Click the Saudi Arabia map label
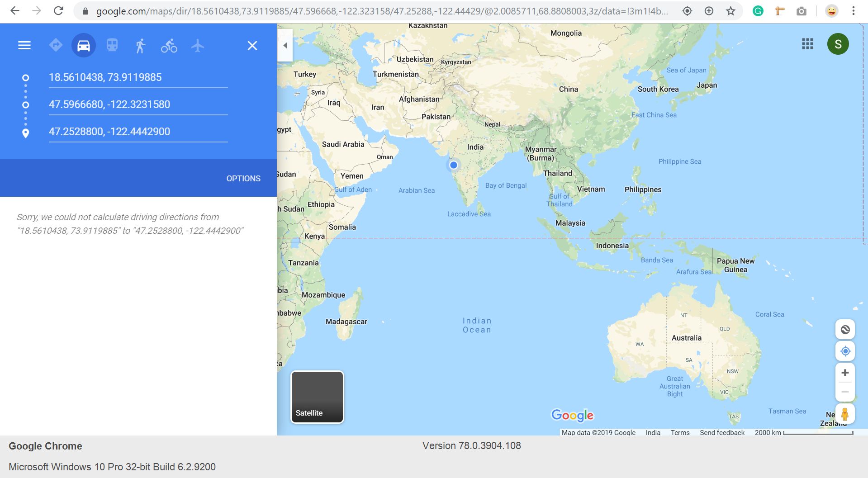Viewport: 868px width, 478px height. pos(343,144)
